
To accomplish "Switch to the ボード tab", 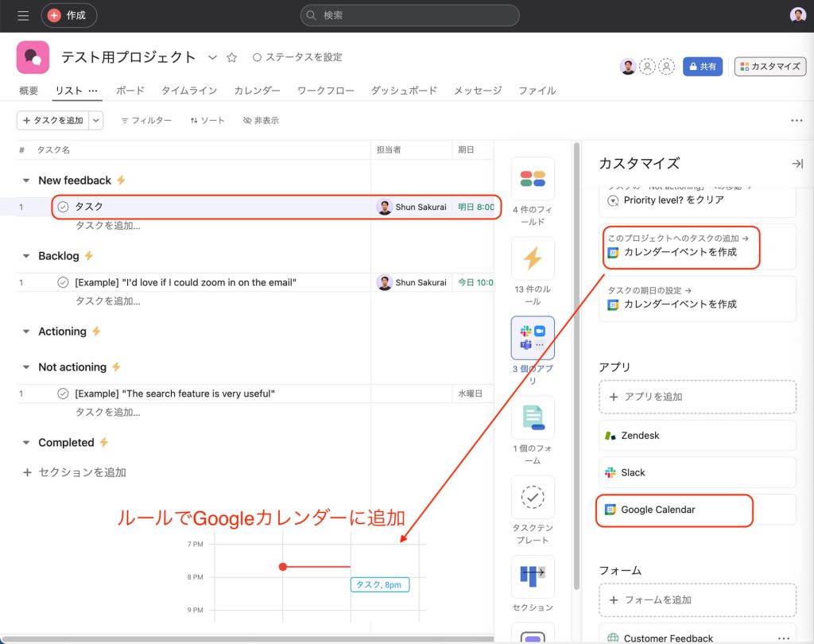I will pos(130,91).
